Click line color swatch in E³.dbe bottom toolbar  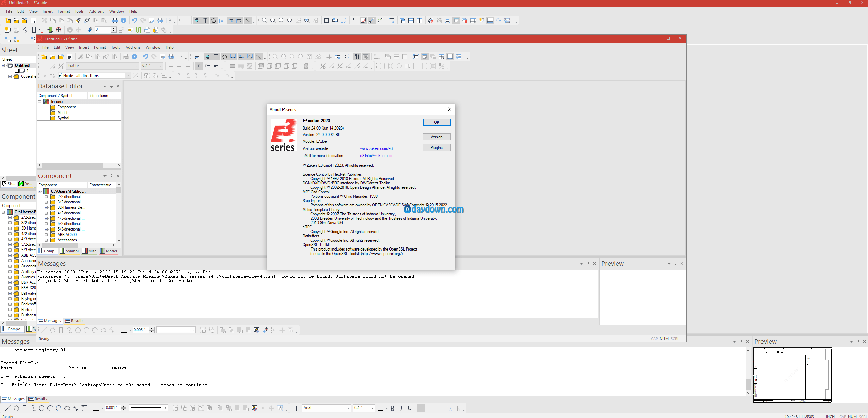pyautogui.click(x=124, y=331)
